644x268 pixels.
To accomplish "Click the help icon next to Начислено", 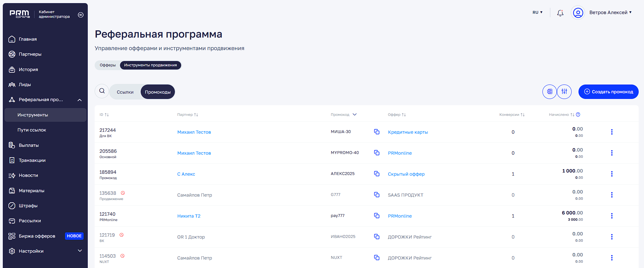I will coord(578,115).
